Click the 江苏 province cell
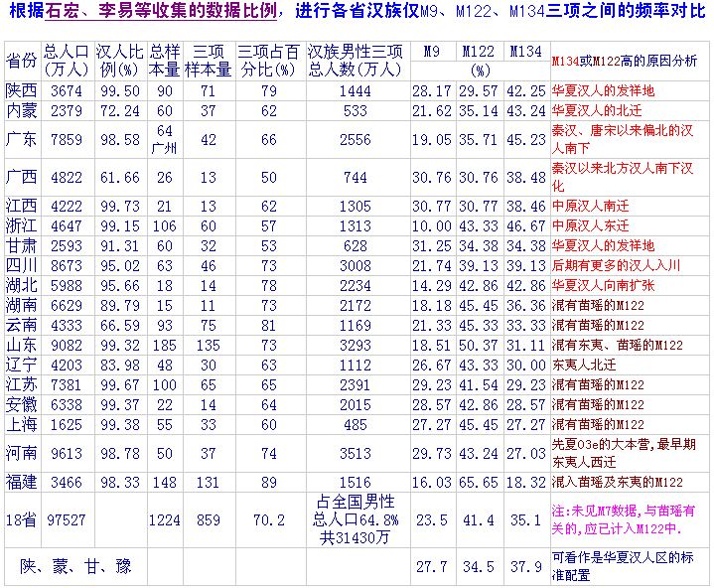Screen dimensions: 714x588 (21, 384)
